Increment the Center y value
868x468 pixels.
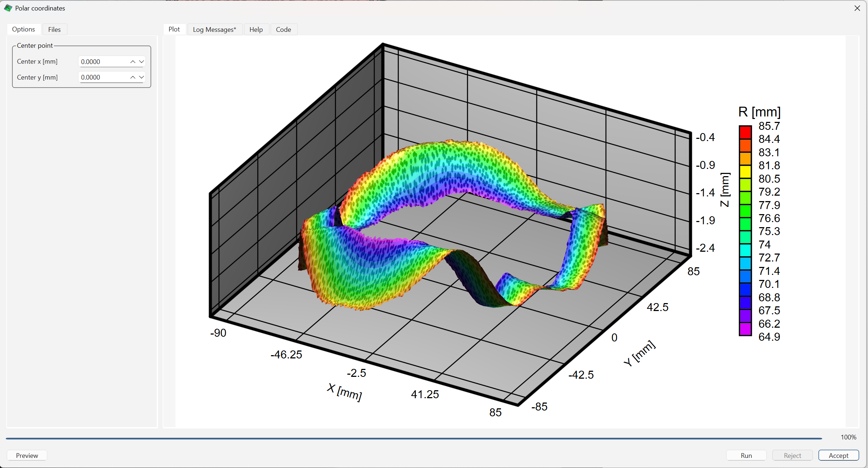tap(132, 77)
